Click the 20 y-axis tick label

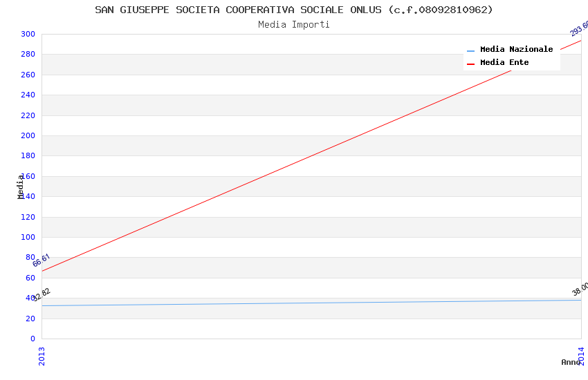[x=30, y=319]
